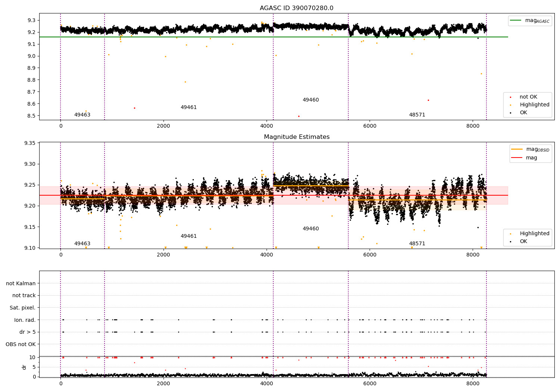Click obsid label 49461 in top plot

[189, 108]
